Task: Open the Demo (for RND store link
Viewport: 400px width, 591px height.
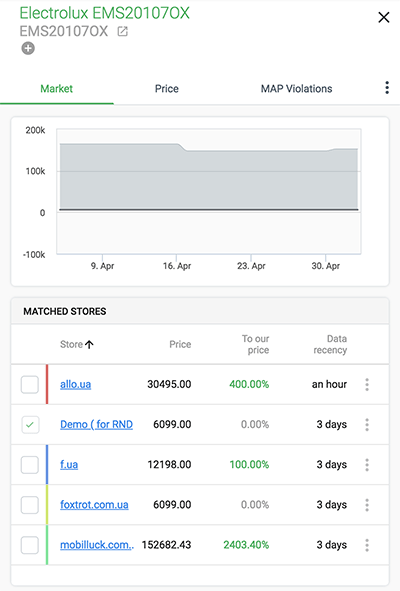Action: coord(97,424)
